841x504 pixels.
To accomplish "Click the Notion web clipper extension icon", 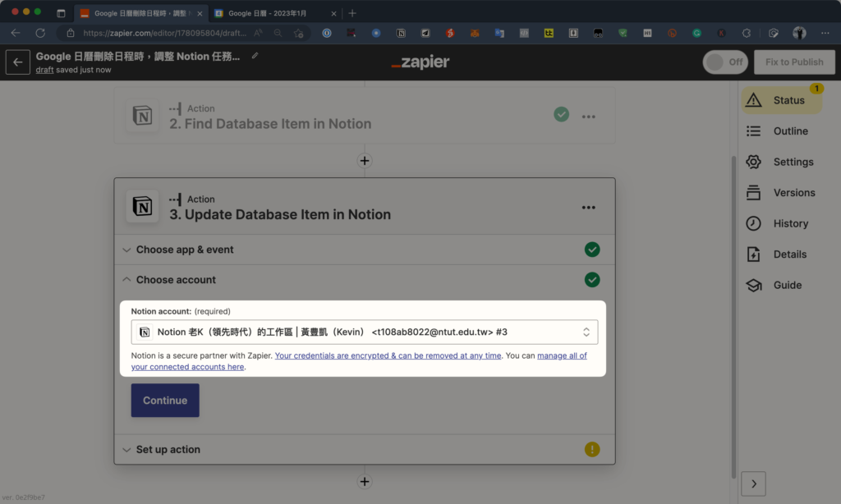I will point(401,33).
